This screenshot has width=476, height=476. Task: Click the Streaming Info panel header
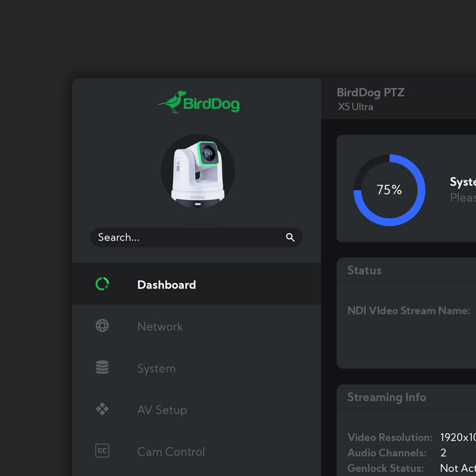pos(387,397)
